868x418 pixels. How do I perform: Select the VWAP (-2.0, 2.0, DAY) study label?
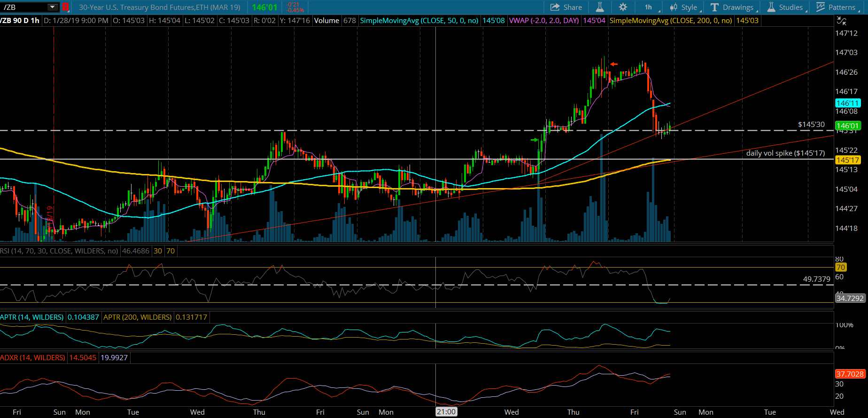544,21
